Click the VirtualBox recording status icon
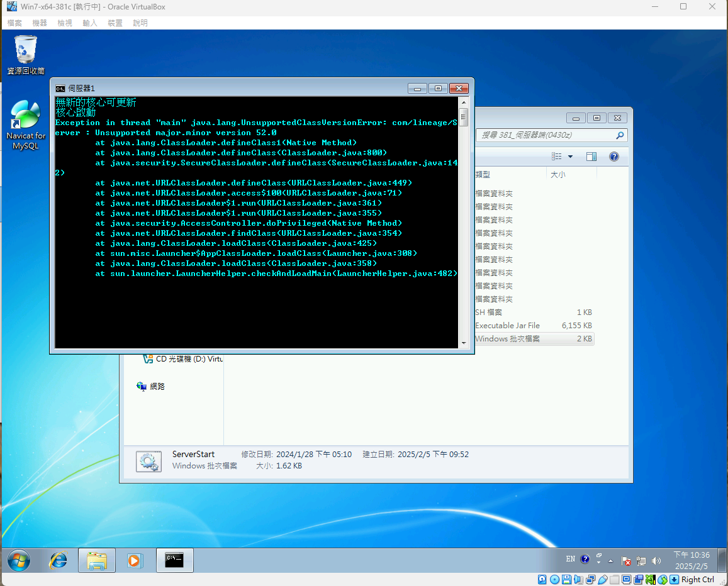This screenshot has width=728, height=586. point(639,580)
